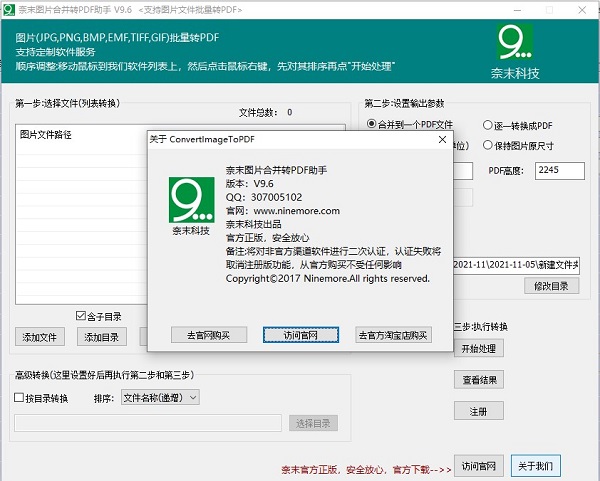Image resolution: width=600 pixels, height=481 pixels.
Task: Minimize the main application window
Action: click(517, 10)
